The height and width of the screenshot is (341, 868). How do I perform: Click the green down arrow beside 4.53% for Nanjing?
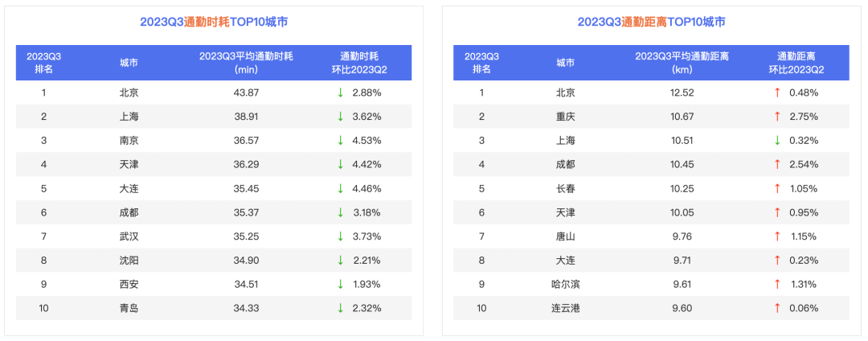click(x=341, y=141)
